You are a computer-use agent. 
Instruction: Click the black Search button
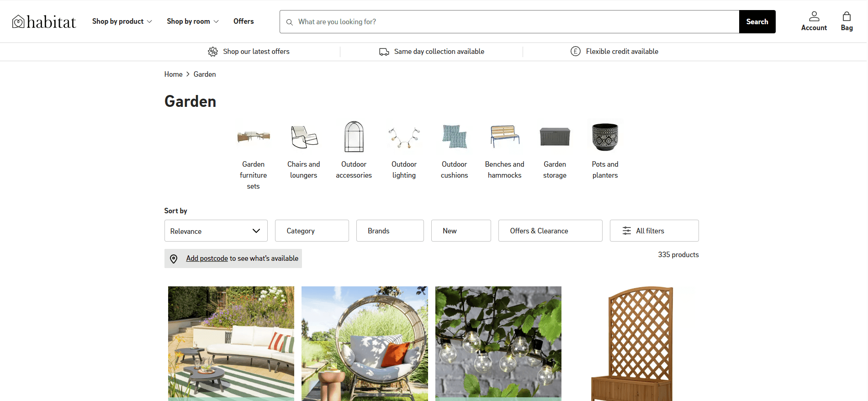pyautogui.click(x=757, y=21)
